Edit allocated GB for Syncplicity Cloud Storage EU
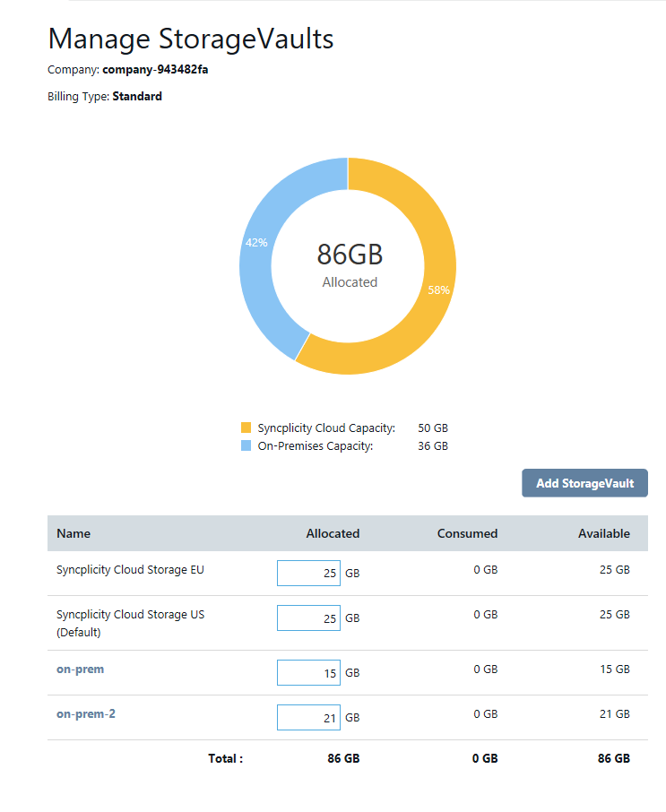Viewport: 666px width, 812px height. coord(308,574)
